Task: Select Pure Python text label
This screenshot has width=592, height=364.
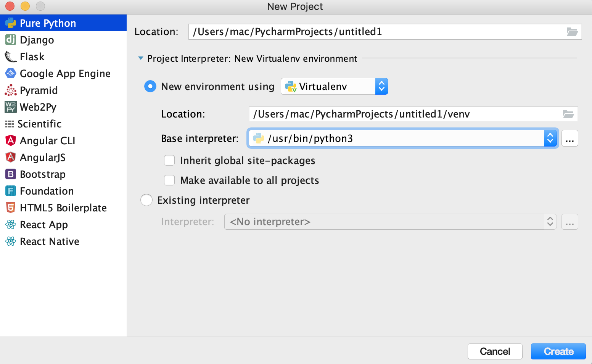Action: (48, 23)
